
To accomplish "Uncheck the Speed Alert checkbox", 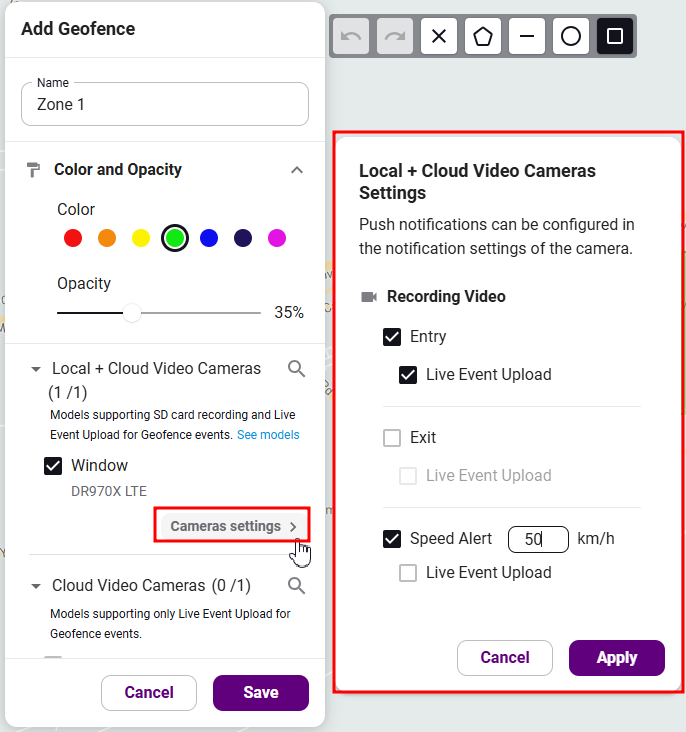I will click(392, 539).
